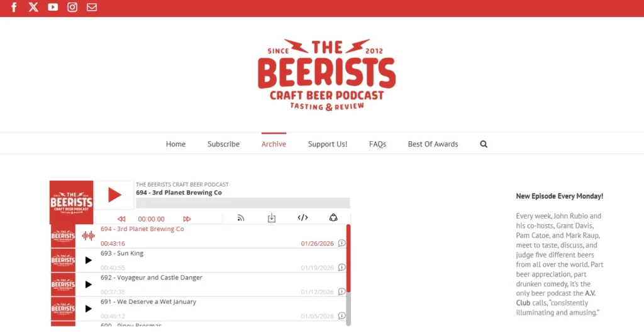Show info for episode 692
The height and width of the screenshot is (336, 644).
pyautogui.click(x=341, y=291)
